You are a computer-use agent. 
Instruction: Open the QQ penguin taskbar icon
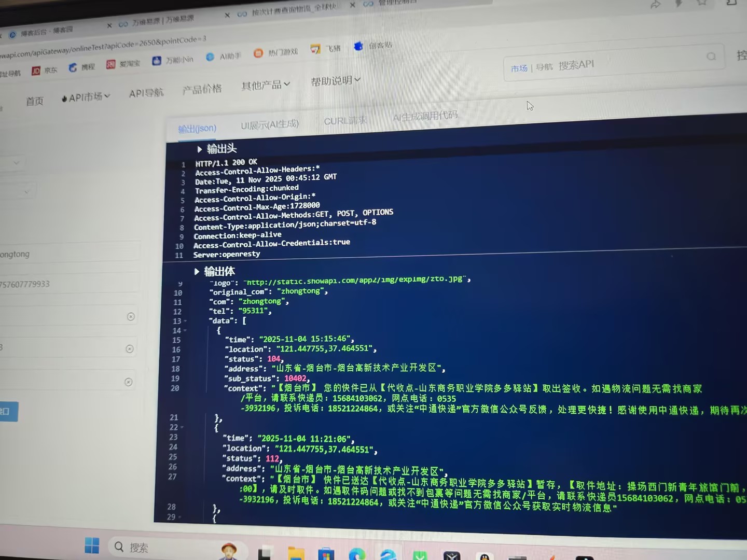coord(485,556)
